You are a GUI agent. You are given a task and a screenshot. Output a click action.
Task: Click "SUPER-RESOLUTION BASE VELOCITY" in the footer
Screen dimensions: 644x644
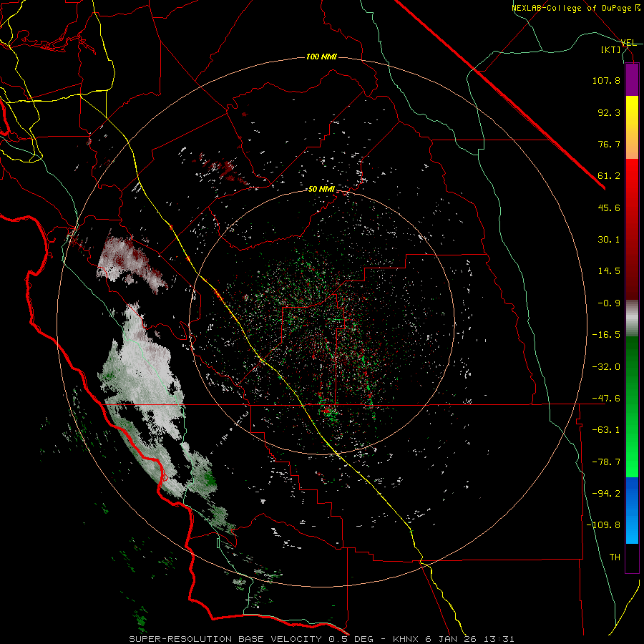click(x=225, y=639)
